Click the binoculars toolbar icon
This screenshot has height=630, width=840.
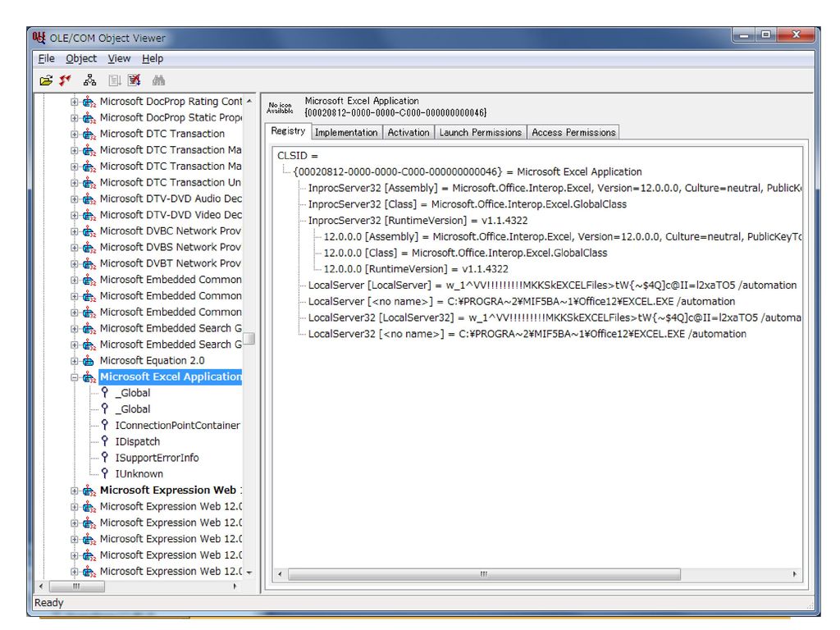point(158,80)
